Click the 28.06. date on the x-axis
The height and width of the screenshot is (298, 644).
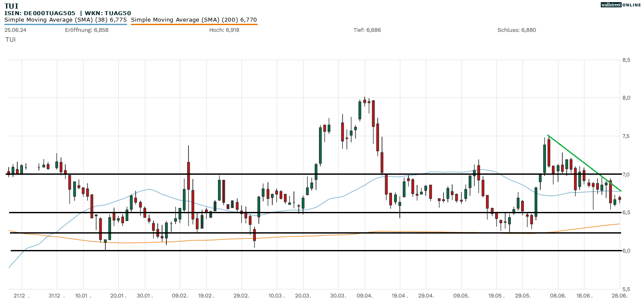(x=619, y=295)
